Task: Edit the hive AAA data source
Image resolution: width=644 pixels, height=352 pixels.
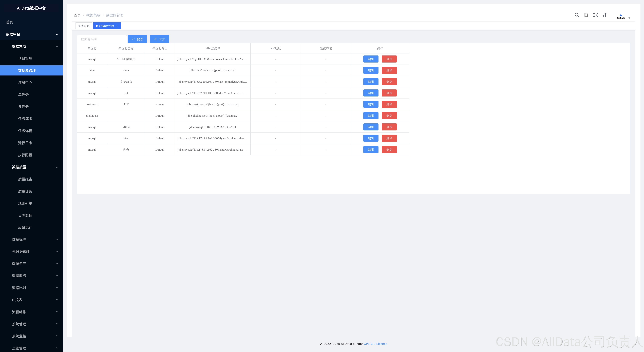Action: tap(370, 70)
